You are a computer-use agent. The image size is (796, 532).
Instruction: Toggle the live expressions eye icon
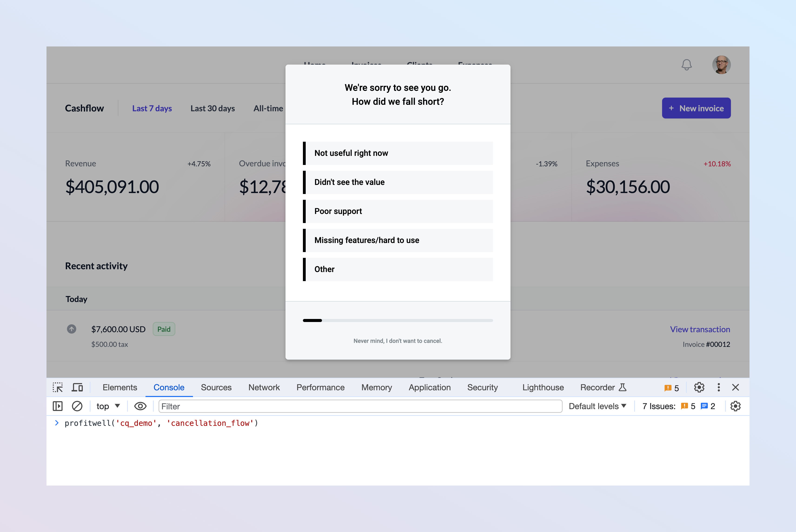click(x=140, y=406)
